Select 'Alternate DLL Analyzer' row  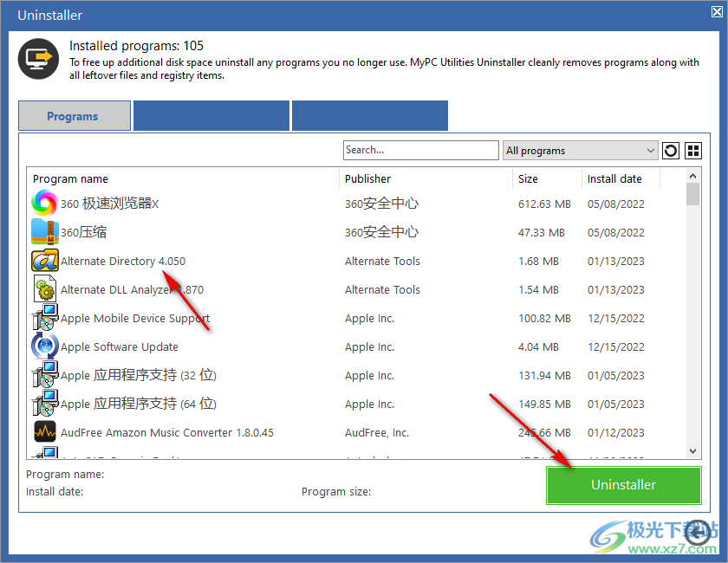[x=356, y=289]
